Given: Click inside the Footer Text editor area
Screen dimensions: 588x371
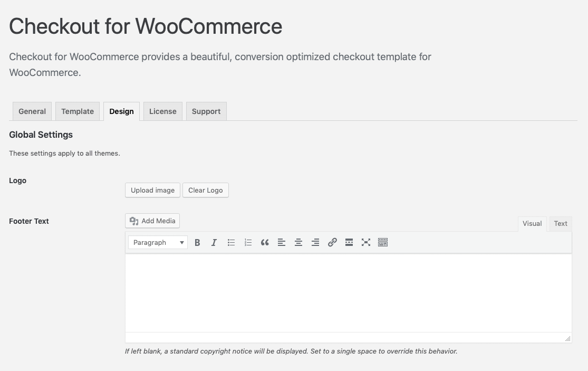Looking at the screenshot, I should click(349, 293).
